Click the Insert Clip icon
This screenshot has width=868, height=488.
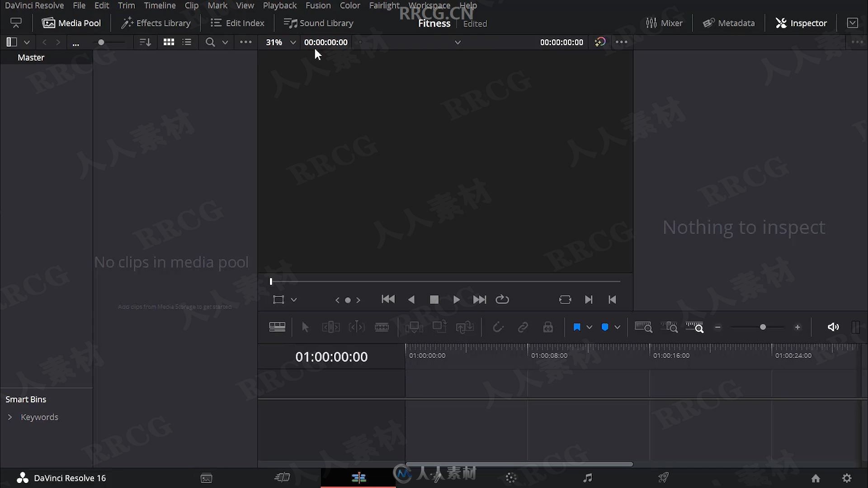coord(414,327)
